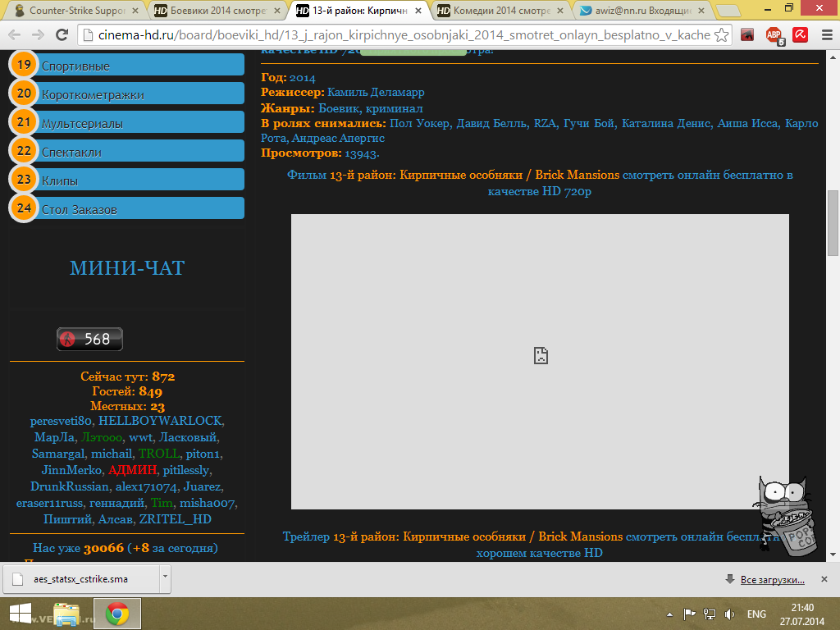This screenshot has width=840, height=630.
Task: Open category 22 Спектакли
Action: point(127,151)
